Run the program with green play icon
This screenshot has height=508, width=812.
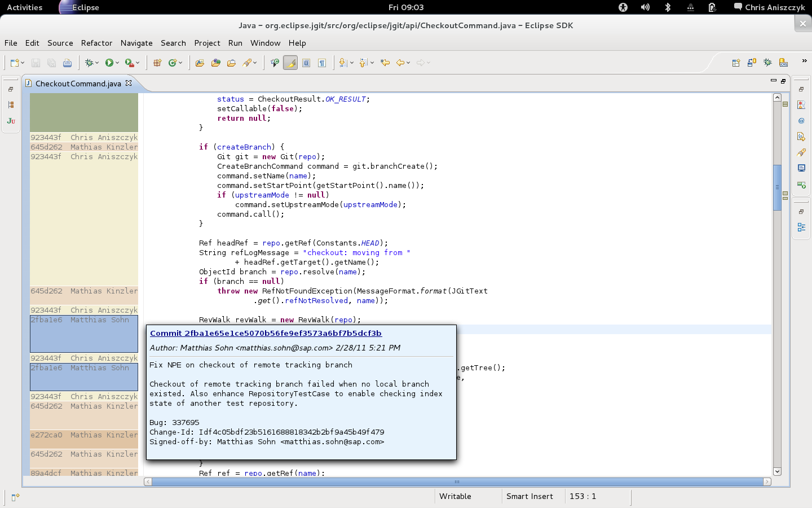(x=109, y=63)
